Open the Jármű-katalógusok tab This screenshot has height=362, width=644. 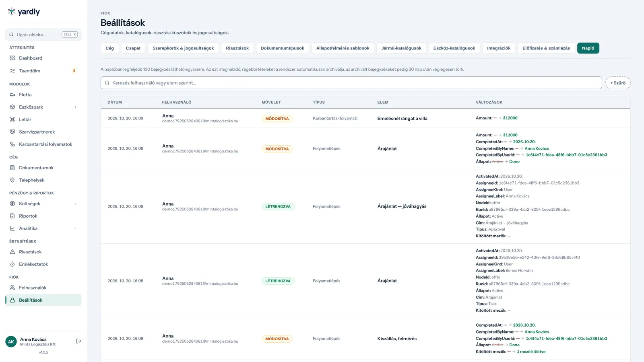tap(401, 48)
